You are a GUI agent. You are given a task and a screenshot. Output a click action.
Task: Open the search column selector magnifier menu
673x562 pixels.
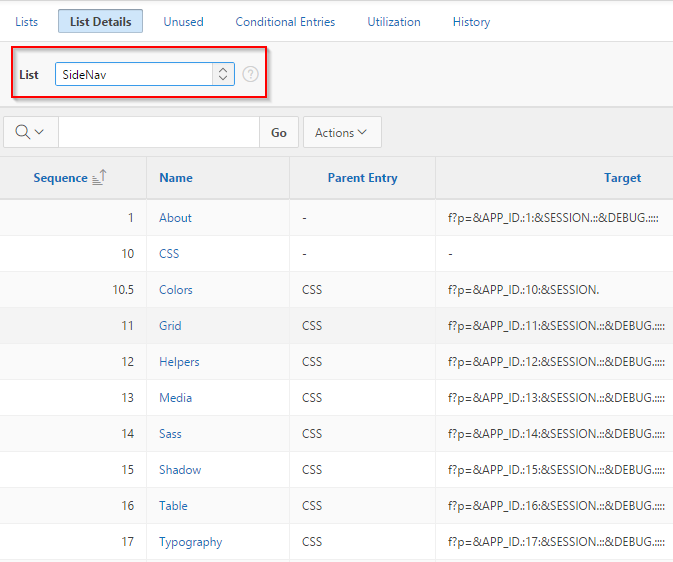click(30, 132)
